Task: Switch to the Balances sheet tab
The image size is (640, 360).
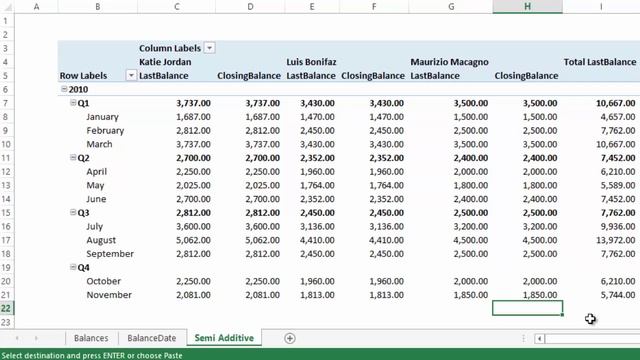Action: pos(91,338)
